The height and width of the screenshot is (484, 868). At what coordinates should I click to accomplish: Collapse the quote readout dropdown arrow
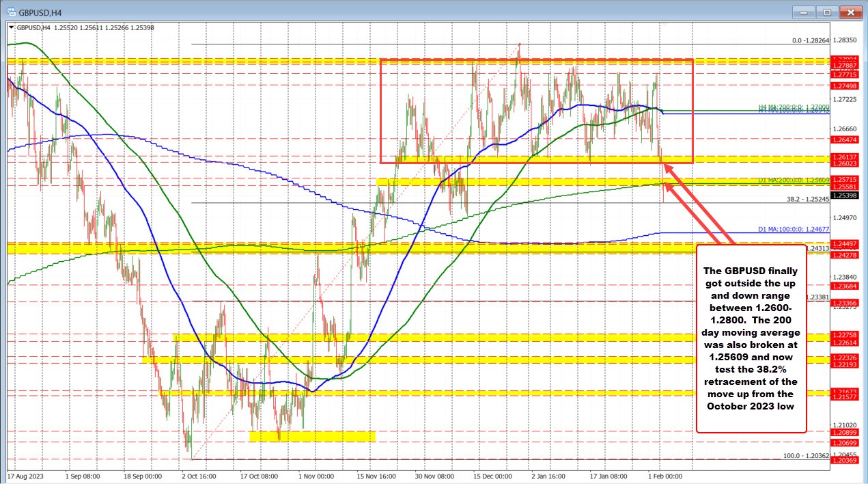10,27
